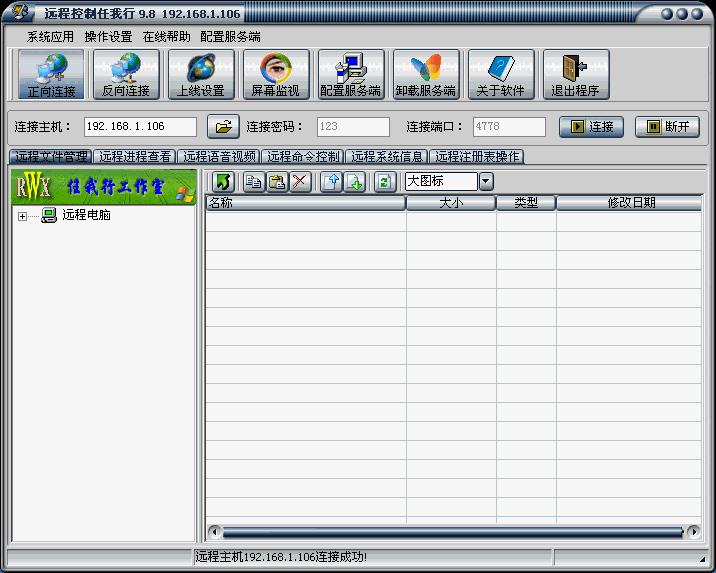Screen dimensions: 716x573
Task: Click the download file icon
Action: click(x=354, y=181)
